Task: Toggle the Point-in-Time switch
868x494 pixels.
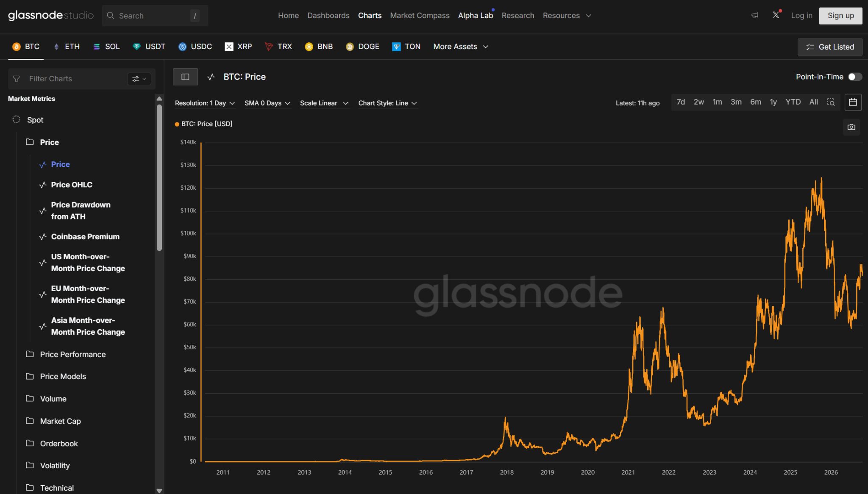Action: pos(855,77)
